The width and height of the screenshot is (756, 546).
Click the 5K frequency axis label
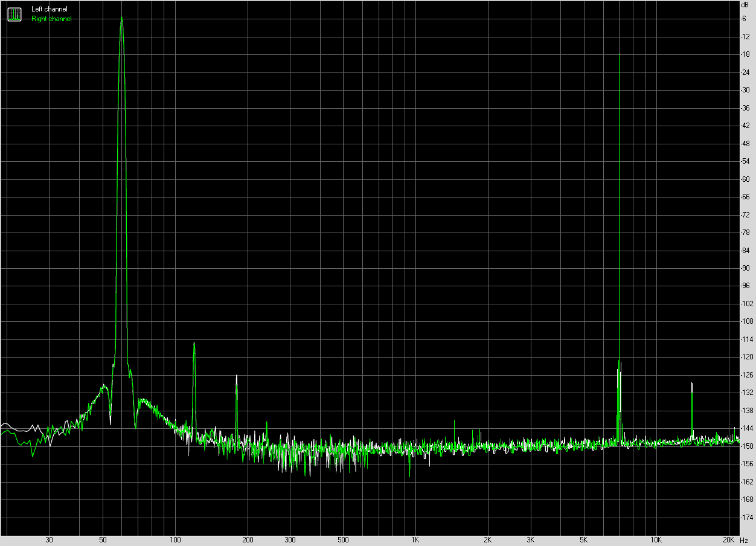(583, 540)
